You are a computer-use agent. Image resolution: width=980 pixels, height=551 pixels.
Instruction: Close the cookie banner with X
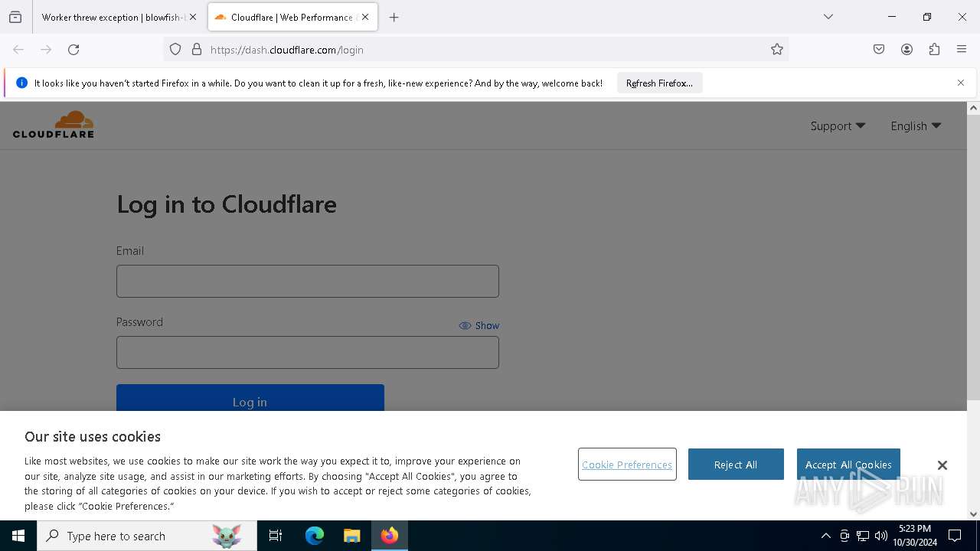pyautogui.click(x=942, y=465)
